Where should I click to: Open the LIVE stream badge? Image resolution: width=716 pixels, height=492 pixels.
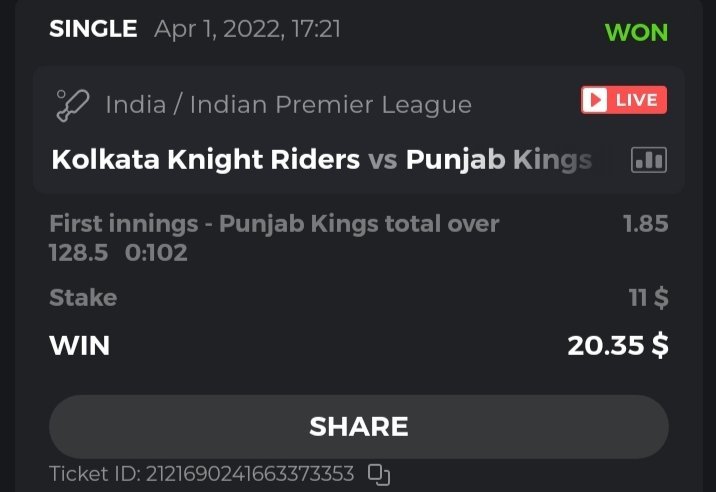click(624, 100)
